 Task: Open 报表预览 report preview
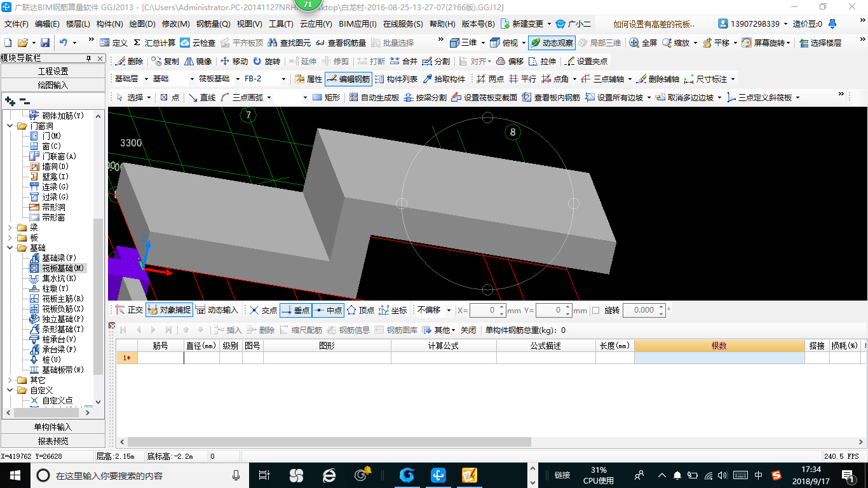(53, 440)
